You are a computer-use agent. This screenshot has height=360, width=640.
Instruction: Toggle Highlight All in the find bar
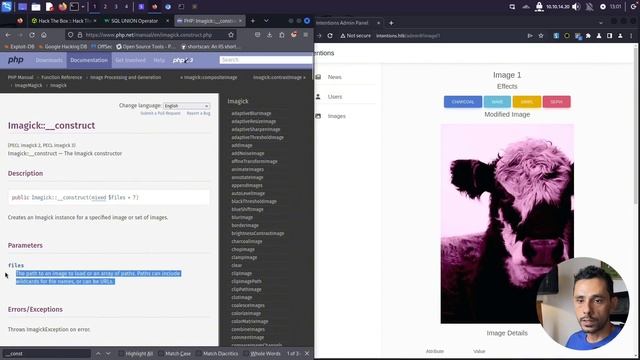[136, 353]
